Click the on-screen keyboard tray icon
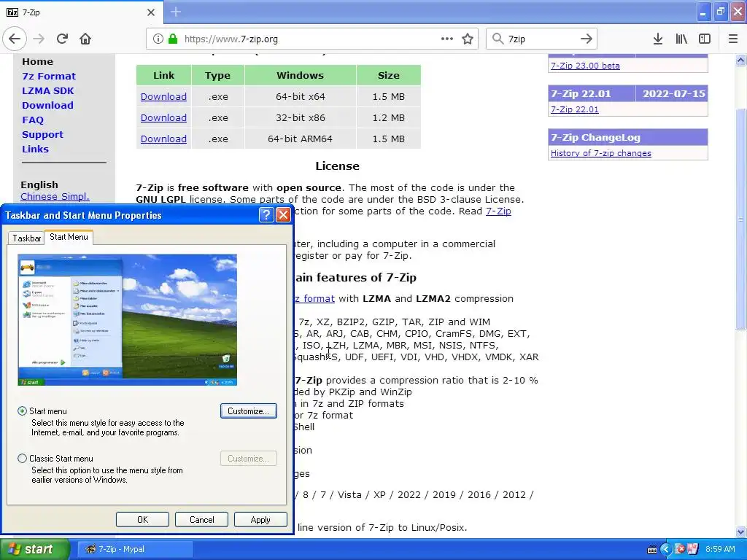 651,550
